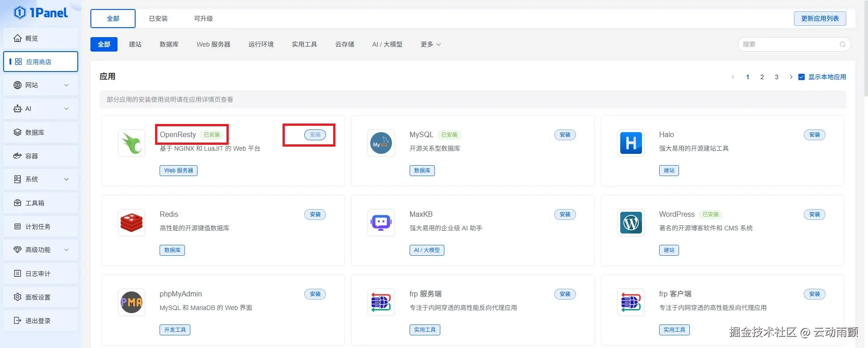Filter apps by 运行环境 category
Screen dimensions: 868x348
261,44
